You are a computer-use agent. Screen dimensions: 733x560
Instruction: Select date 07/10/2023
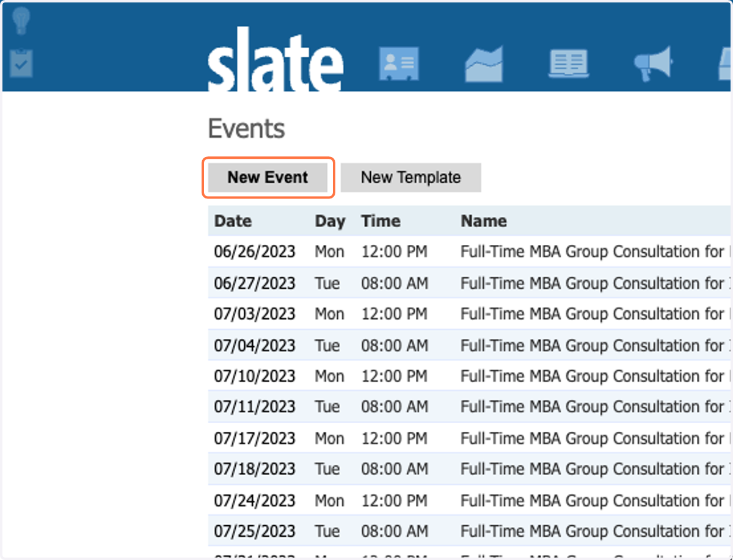coord(255,376)
